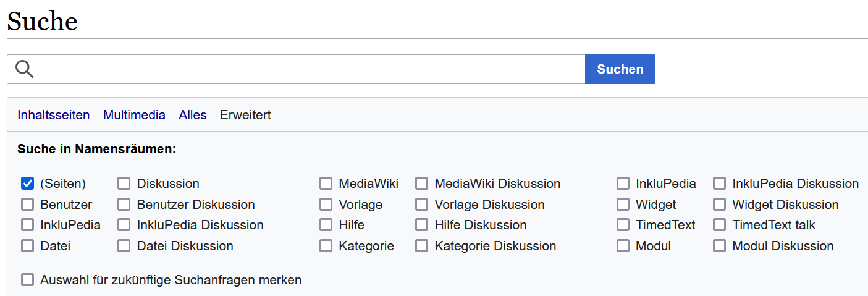The height and width of the screenshot is (296, 868).
Task: Toggle the Kategorie namespace checkbox
Action: point(326,246)
